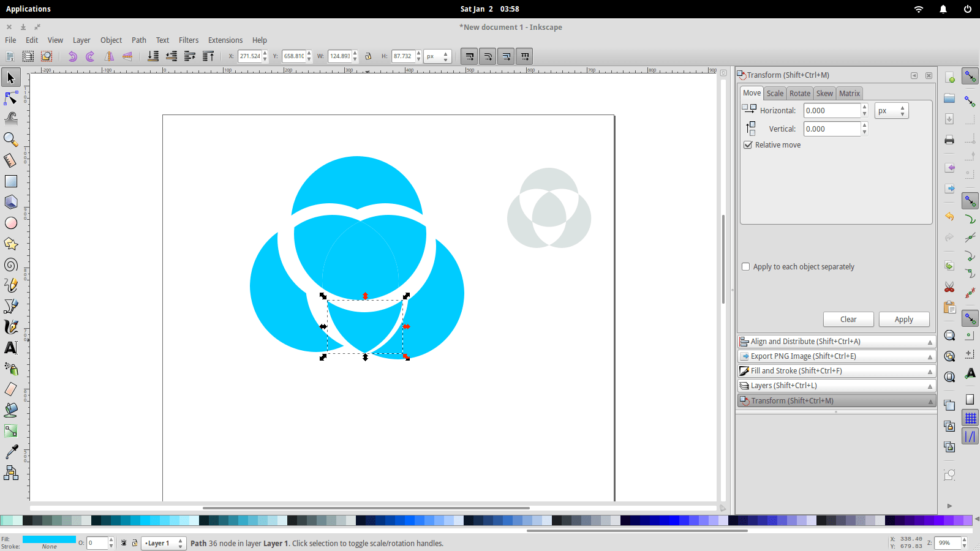Click the Undo arrow icon
This screenshot has width=980, height=551.
(949, 216)
